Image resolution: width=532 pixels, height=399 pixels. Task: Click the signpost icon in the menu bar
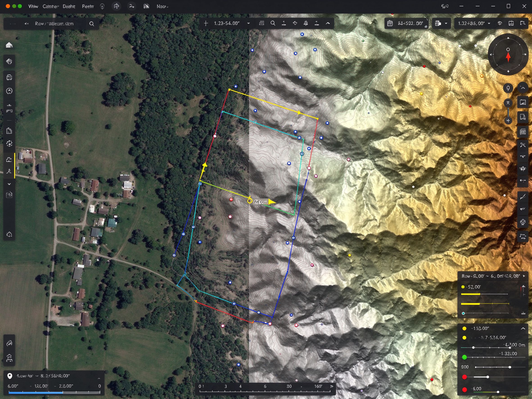click(117, 6)
